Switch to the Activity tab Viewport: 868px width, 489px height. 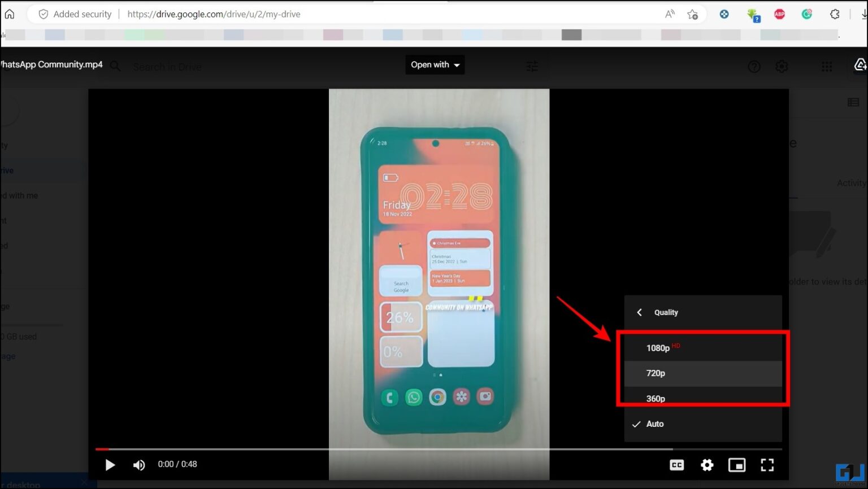[x=850, y=182]
